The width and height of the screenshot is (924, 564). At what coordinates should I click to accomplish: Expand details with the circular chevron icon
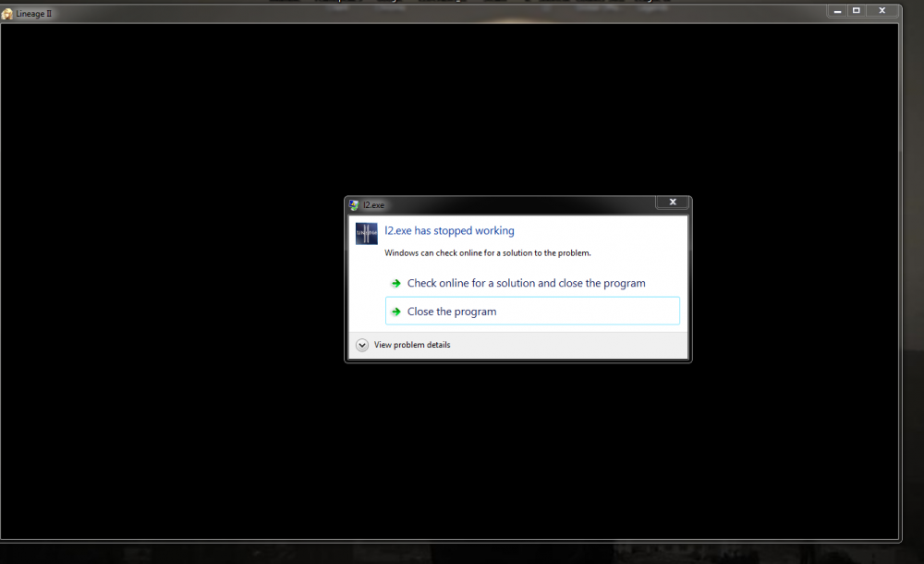[362, 345]
